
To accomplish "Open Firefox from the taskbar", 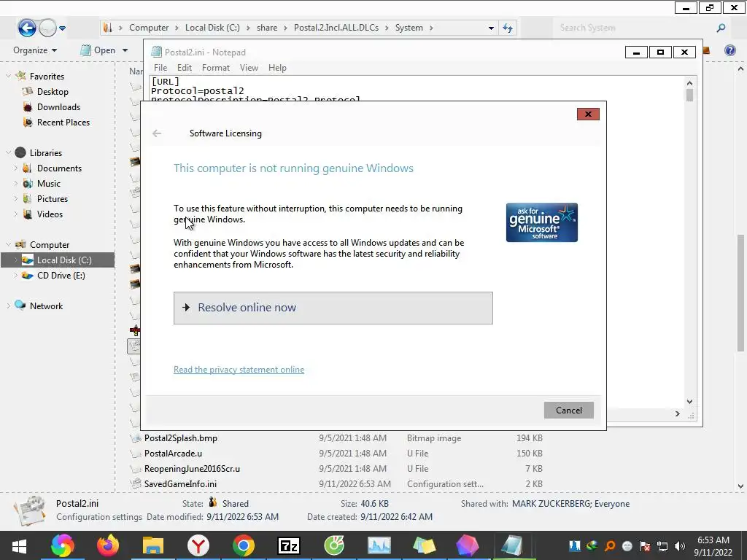I will 108,545.
